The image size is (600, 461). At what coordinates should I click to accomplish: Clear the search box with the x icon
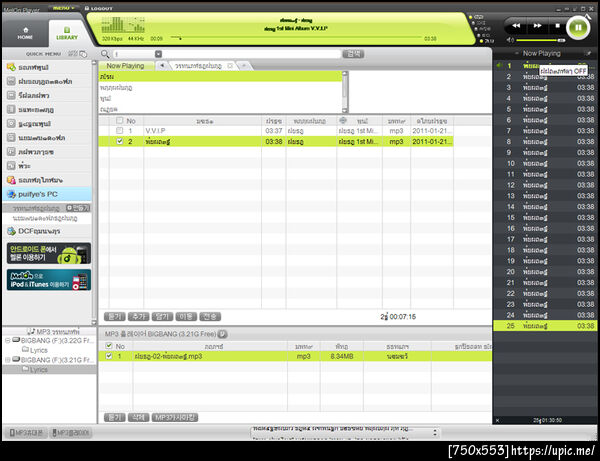[158, 54]
